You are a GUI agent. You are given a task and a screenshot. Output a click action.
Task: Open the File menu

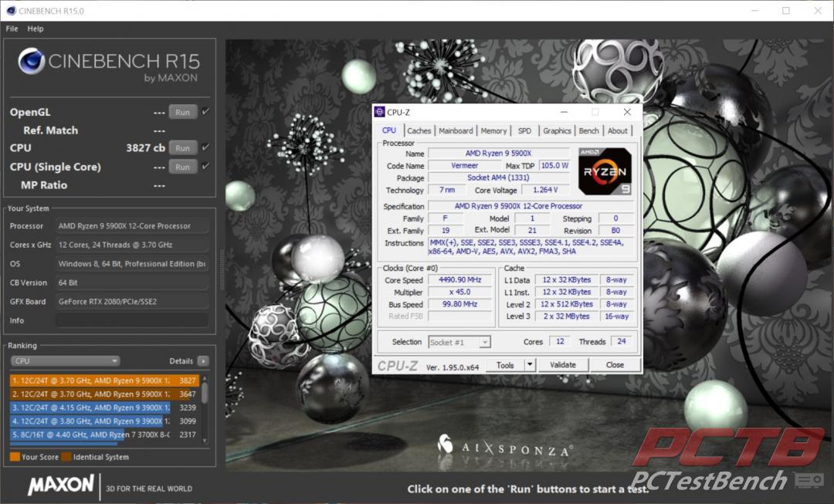click(x=12, y=29)
